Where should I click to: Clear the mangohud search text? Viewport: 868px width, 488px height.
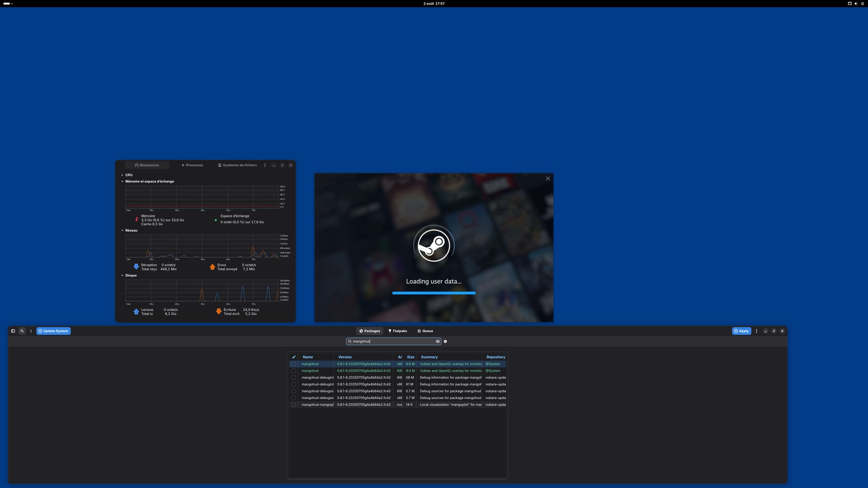437,342
